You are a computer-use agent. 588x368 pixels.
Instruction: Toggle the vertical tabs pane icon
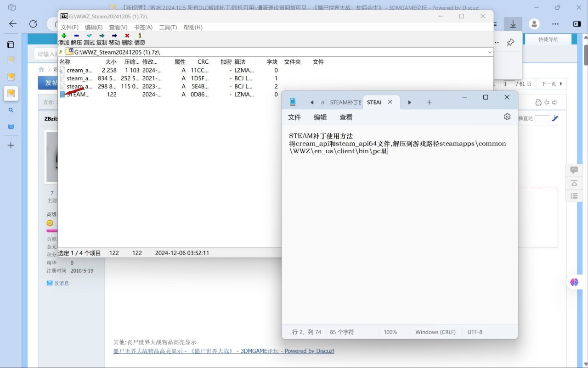tap(11, 45)
